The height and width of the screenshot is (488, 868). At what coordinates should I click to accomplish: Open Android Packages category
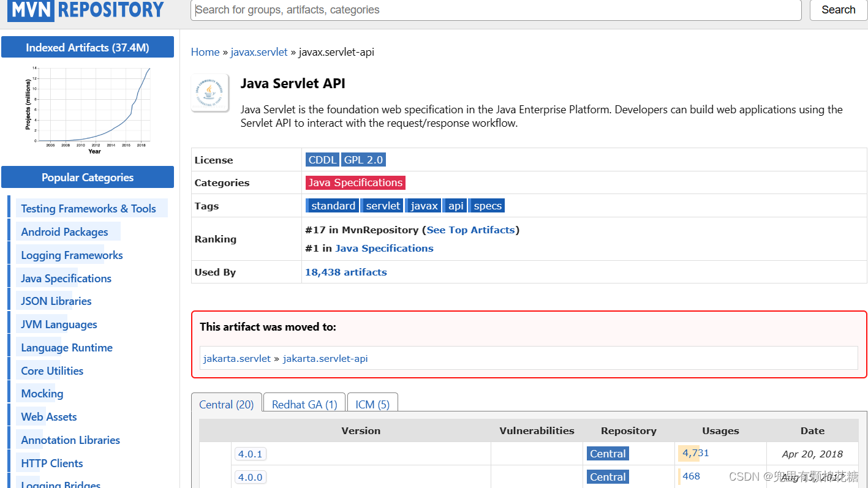tap(64, 232)
